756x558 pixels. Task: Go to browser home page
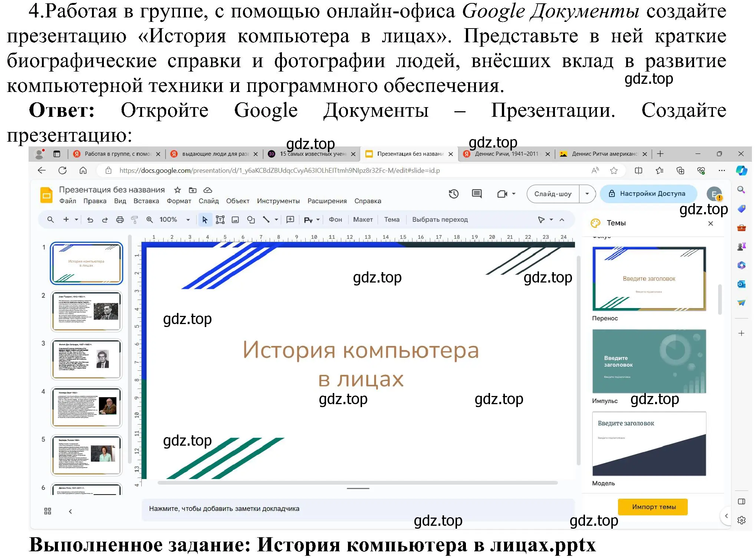pyautogui.click(x=83, y=171)
